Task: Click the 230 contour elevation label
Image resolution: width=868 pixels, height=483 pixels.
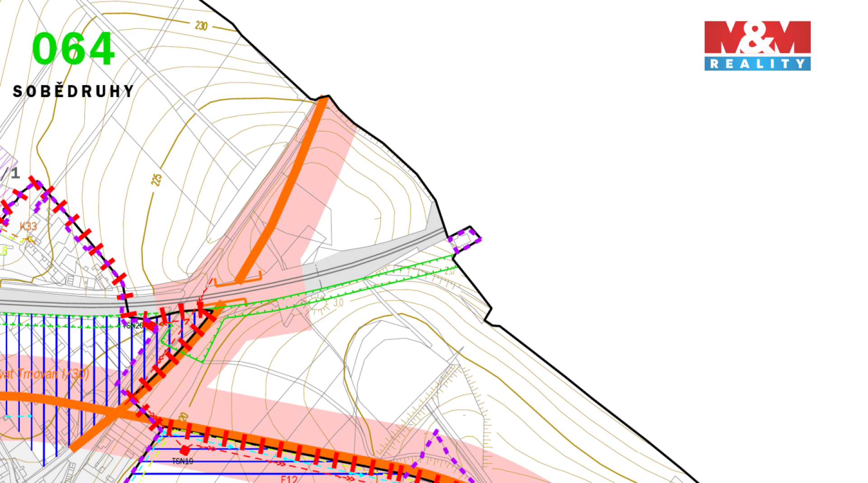Action: [201, 26]
